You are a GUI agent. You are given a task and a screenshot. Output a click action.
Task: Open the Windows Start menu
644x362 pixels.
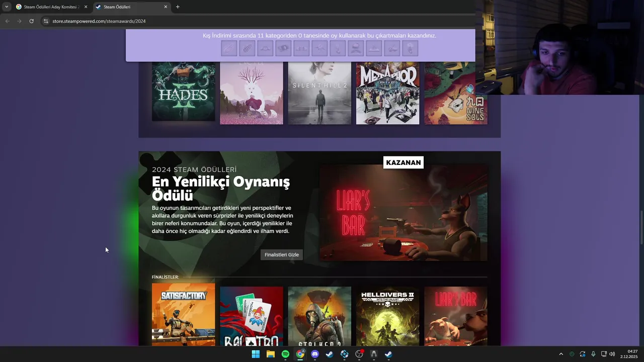[x=256, y=354]
